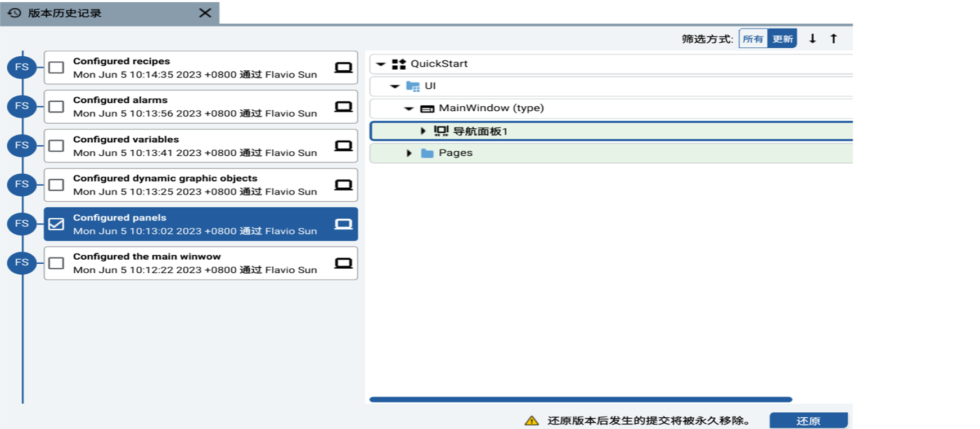Tick the Configured the main winwow checkbox
The image size is (980, 429).
pyautogui.click(x=56, y=263)
